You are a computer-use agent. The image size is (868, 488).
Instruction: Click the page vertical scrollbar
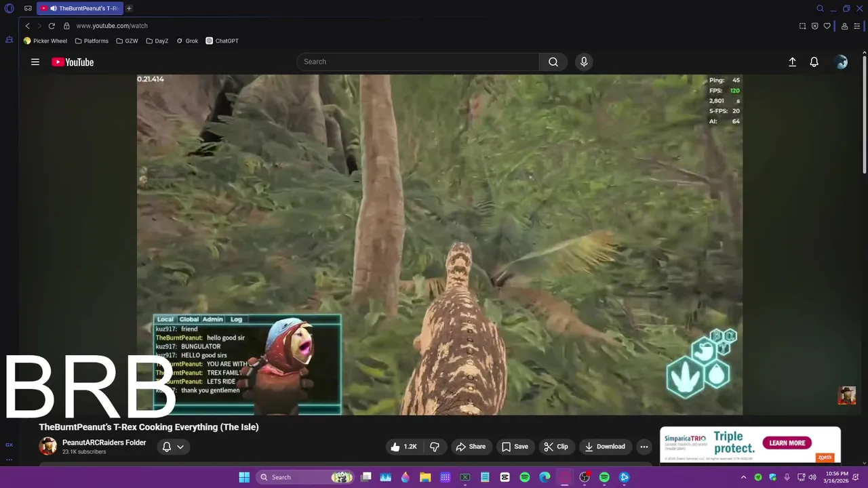pyautogui.click(x=864, y=114)
